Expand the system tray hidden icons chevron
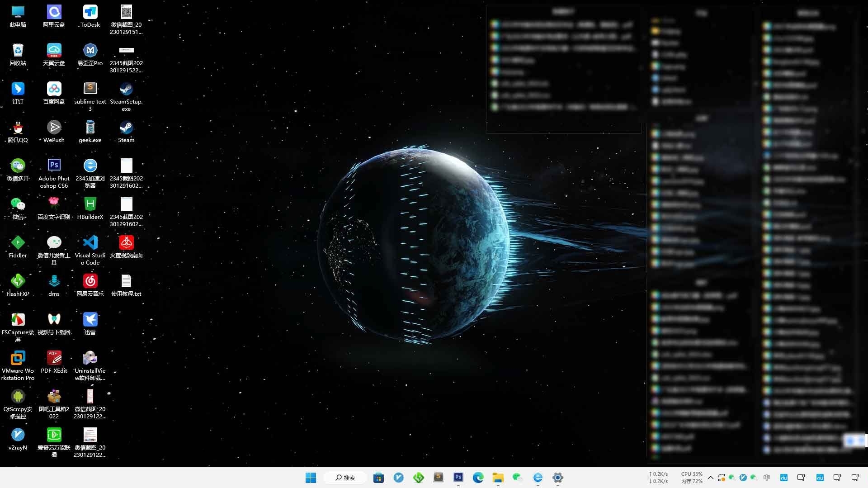 coord(710,478)
